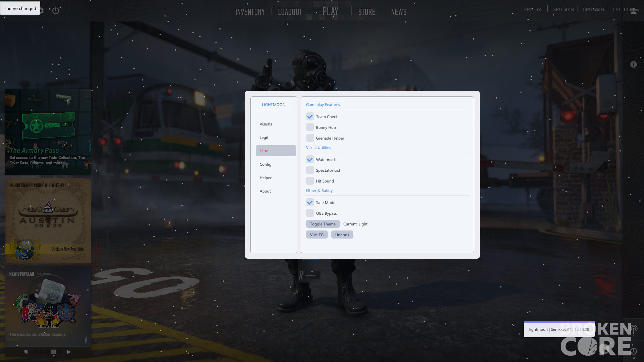Viewport: 644px width, 362px height.
Task: Enable OBS Bypass checkbox
Action: coord(310,213)
